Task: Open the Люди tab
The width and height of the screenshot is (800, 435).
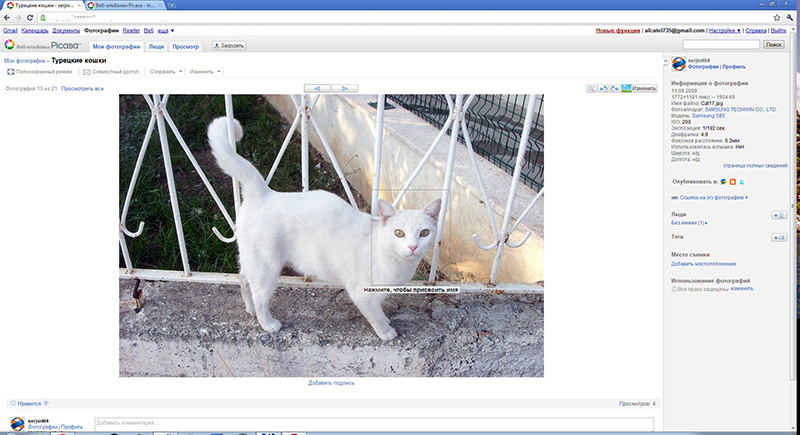Action: click(x=156, y=46)
